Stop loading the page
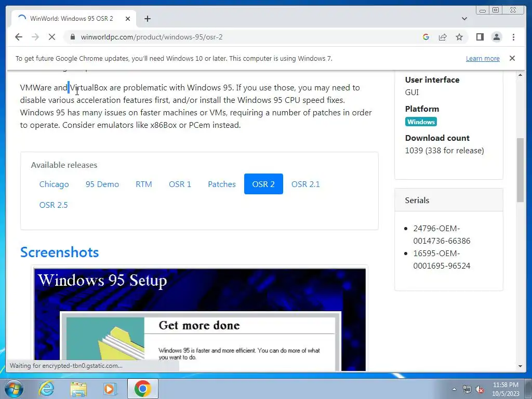The width and height of the screenshot is (532, 399). tap(52, 37)
